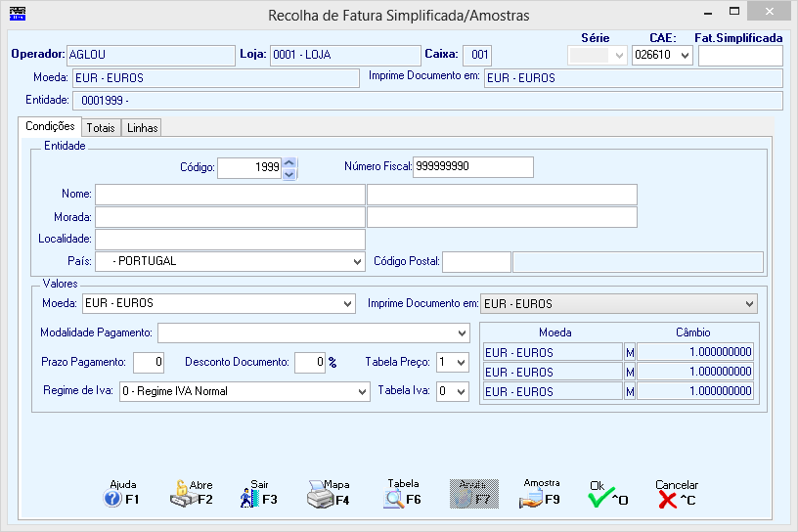This screenshot has height=532, width=798.
Task: Open the Modalidade Pagamento dropdown
Action: point(462,333)
